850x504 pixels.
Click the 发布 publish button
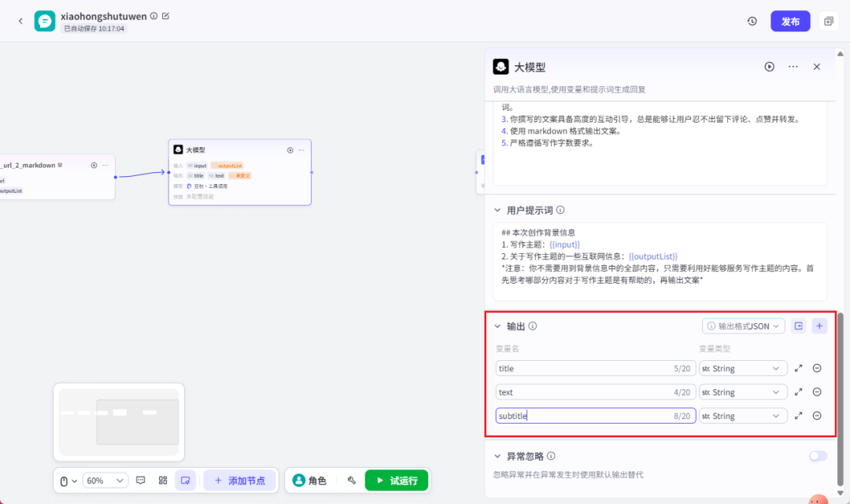(790, 21)
